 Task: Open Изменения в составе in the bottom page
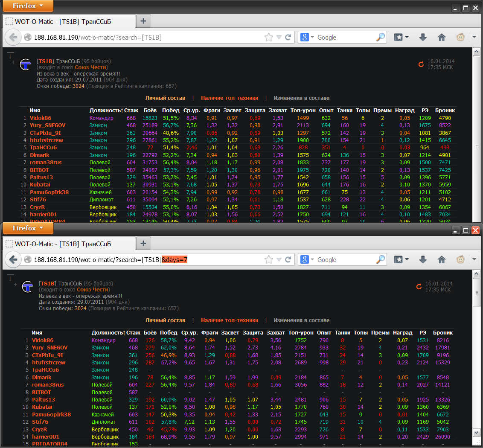pos(301,320)
